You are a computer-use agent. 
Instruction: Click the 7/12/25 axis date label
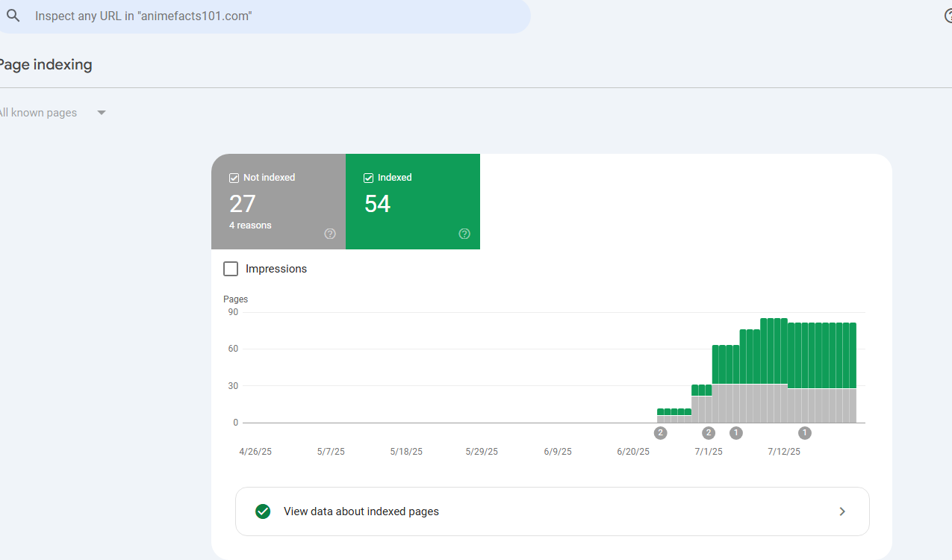coord(784,452)
